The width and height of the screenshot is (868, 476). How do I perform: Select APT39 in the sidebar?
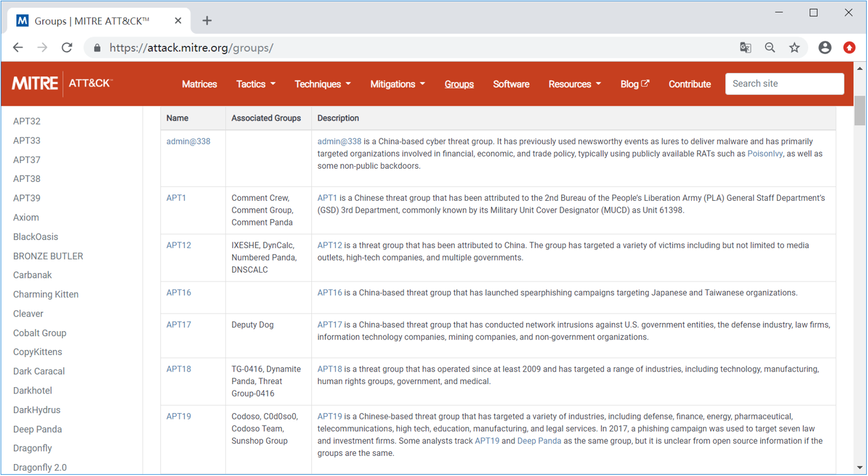(27, 198)
